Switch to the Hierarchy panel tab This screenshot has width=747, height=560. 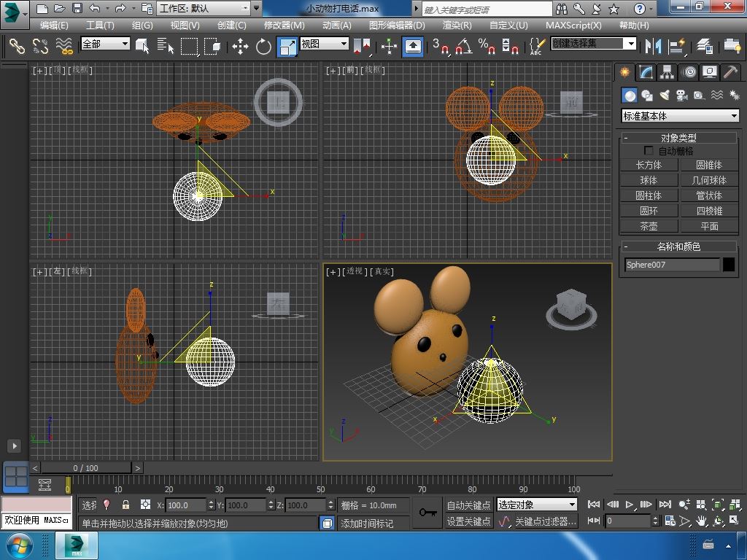pyautogui.click(x=667, y=72)
